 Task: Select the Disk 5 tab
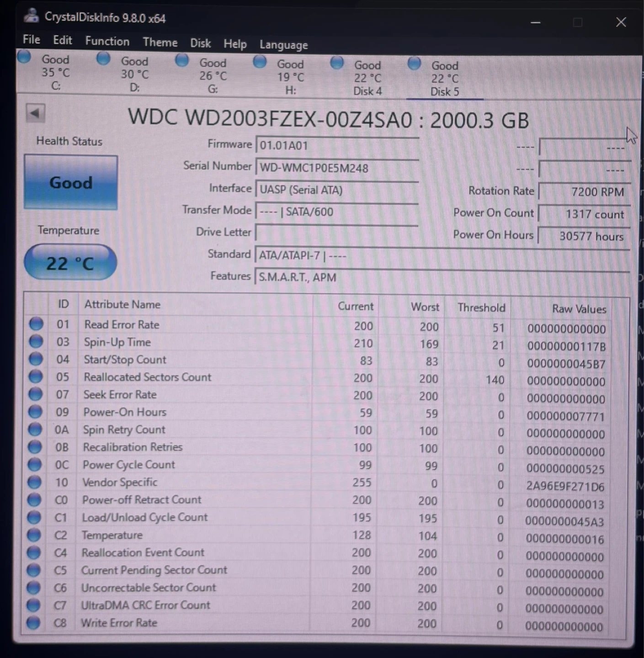(x=445, y=79)
